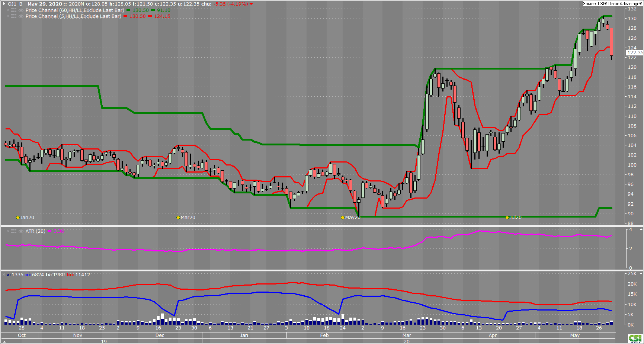Viewport: 644px width, 344px height.
Task: Click the Dec month label
Action: pos(160,335)
